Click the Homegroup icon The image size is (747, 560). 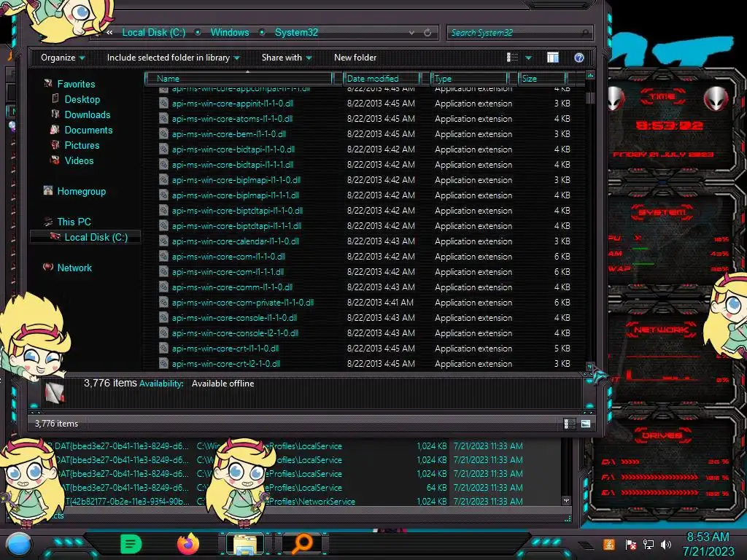[x=48, y=191]
